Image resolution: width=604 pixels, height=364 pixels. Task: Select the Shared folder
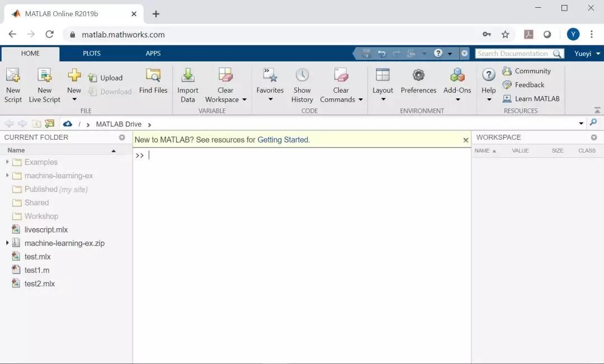pyautogui.click(x=30, y=202)
